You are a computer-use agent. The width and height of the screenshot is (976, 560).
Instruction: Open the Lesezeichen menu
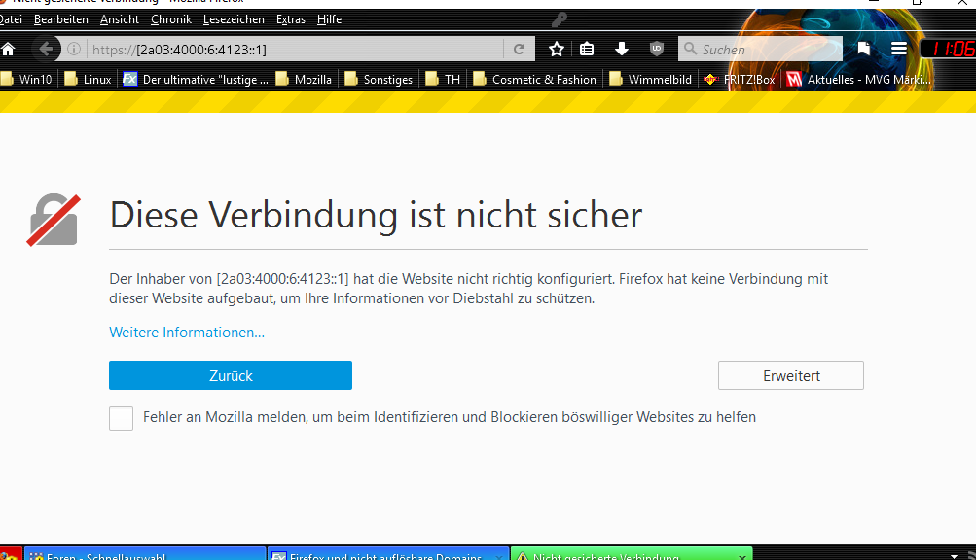pos(234,19)
